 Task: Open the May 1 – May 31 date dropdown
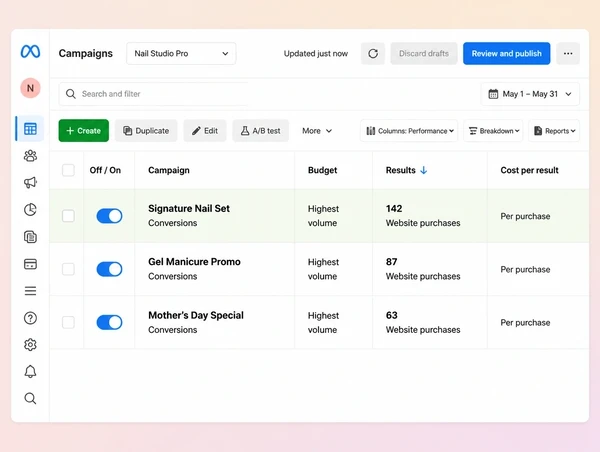tap(530, 94)
